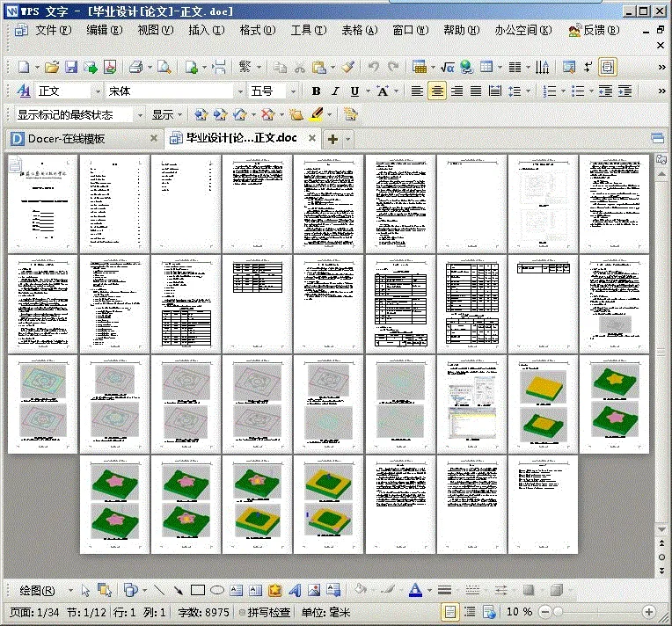Open the 绘图(R) drawing menu

coord(37,591)
